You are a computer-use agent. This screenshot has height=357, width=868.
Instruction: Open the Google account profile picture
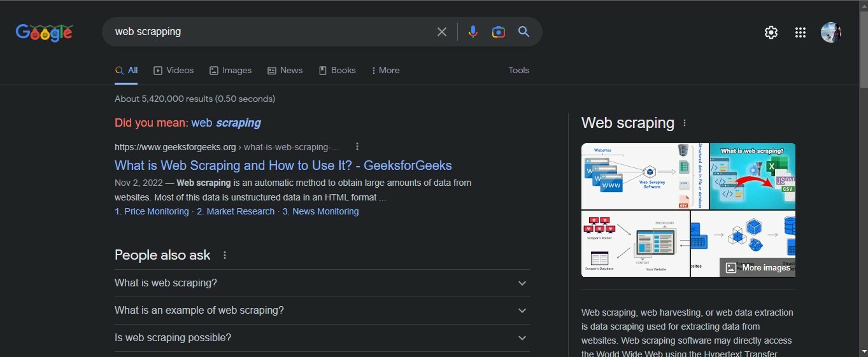(x=831, y=32)
